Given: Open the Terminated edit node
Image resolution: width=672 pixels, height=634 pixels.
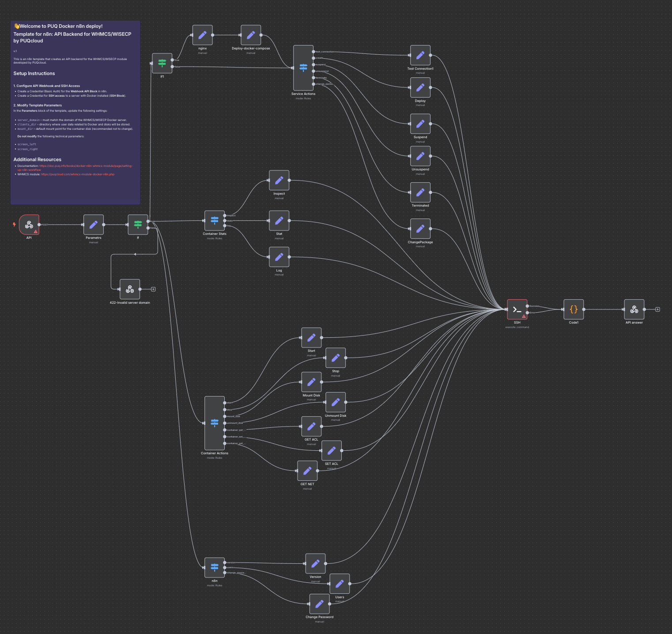Looking at the screenshot, I should 420,192.
